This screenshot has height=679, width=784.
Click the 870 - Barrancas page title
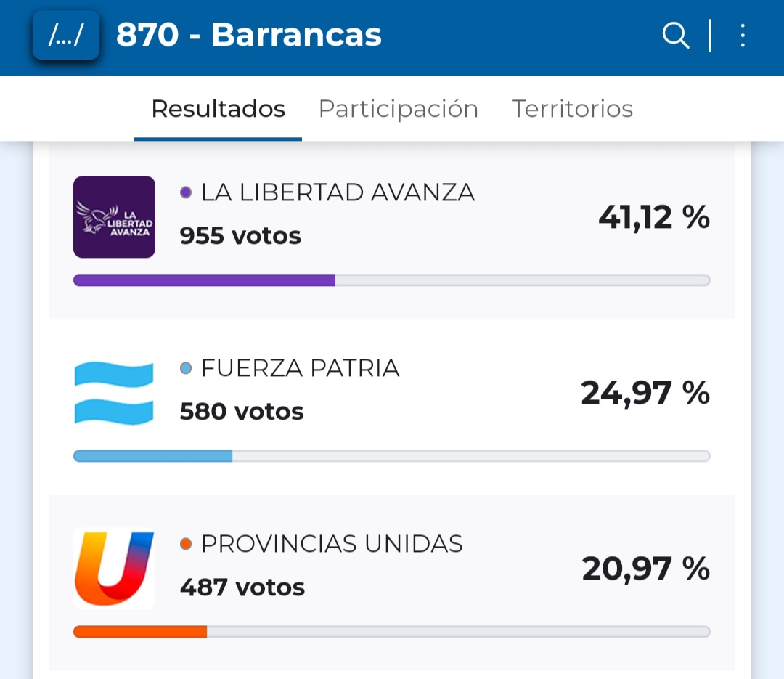click(x=249, y=36)
